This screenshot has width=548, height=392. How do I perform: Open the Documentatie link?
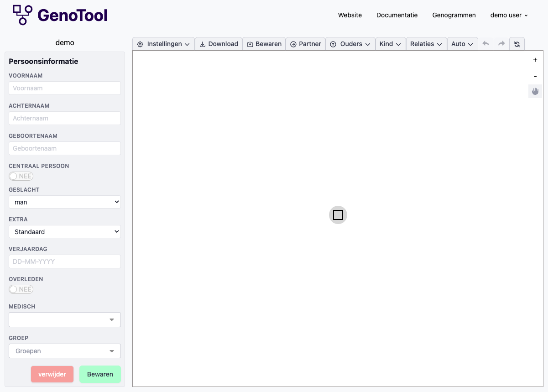(397, 15)
